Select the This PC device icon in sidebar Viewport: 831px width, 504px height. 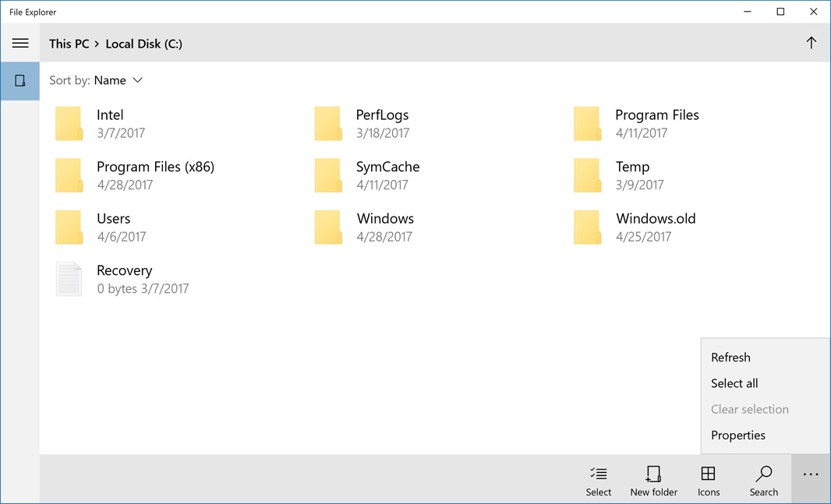(x=19, y=81)
